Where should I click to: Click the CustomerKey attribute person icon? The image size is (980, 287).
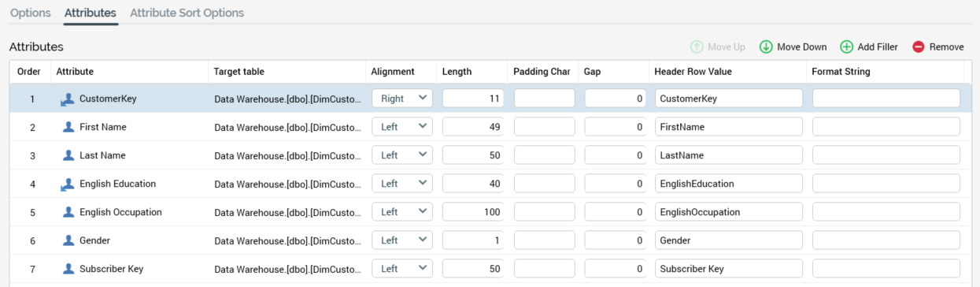(68, 99)
